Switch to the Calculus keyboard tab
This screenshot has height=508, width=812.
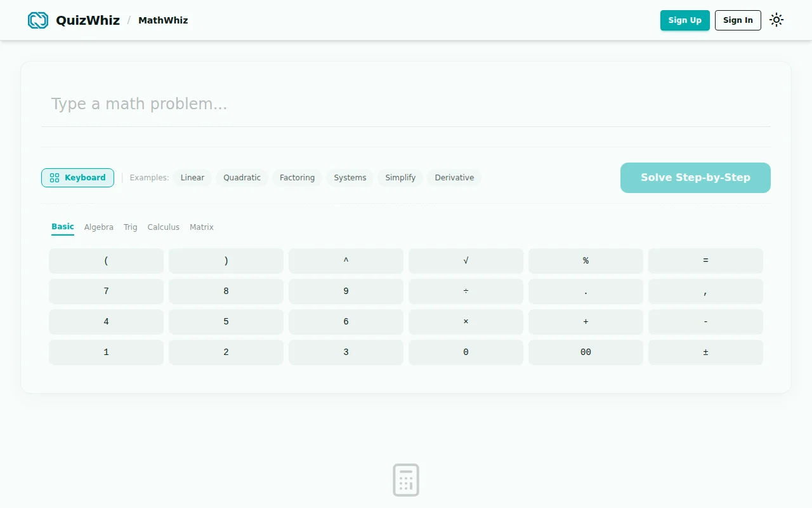164,227
